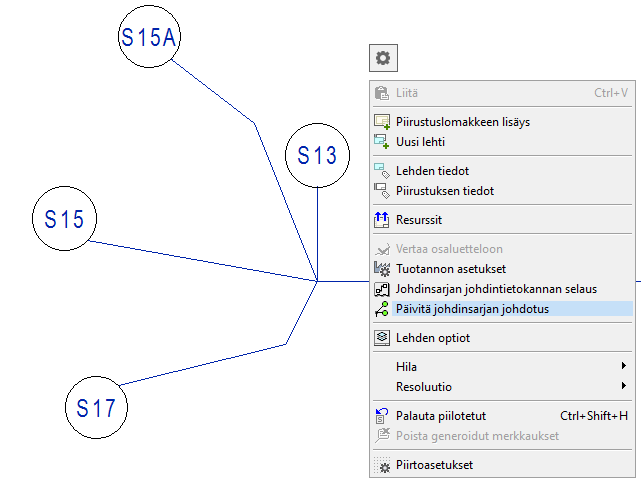Click the Lehden optiot layers icon
Image resolution: width=641 pixels, height=483 pixels.
coord(381,338)
